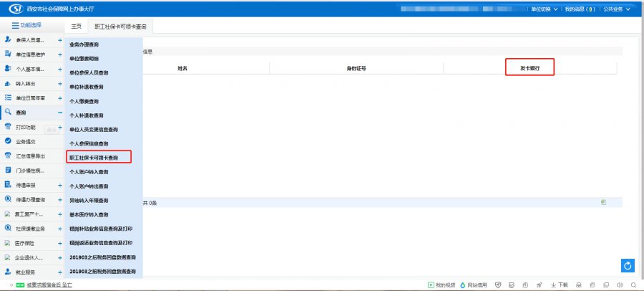
Task: Click the 门诊慢性病 document icon in sidebar
Action: point(7,171)
